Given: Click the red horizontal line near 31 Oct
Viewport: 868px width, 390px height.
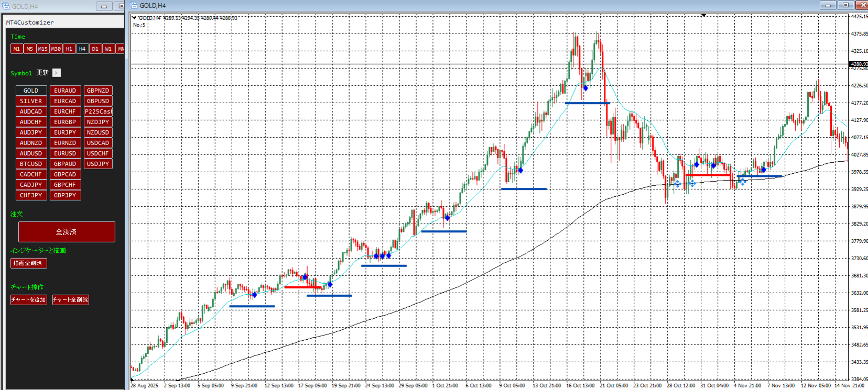Looking at the screenshot, I should 708,175.
